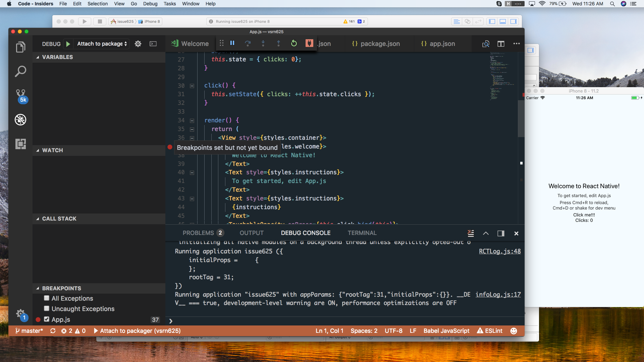
Task: Open the Extensions view in activity bar
Action: (x=20, y=144)
